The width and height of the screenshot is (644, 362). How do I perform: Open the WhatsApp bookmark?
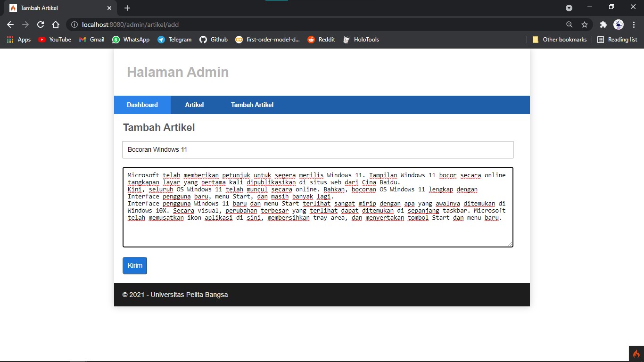click(x=131, y=40)
